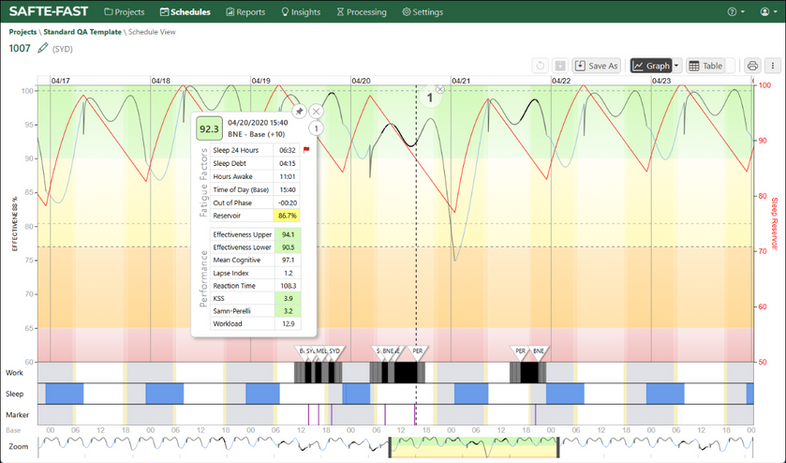Screen dimensions: 786x463
Task: Click the Samn-Perelli value 3.2
Action: coord(288,311)
